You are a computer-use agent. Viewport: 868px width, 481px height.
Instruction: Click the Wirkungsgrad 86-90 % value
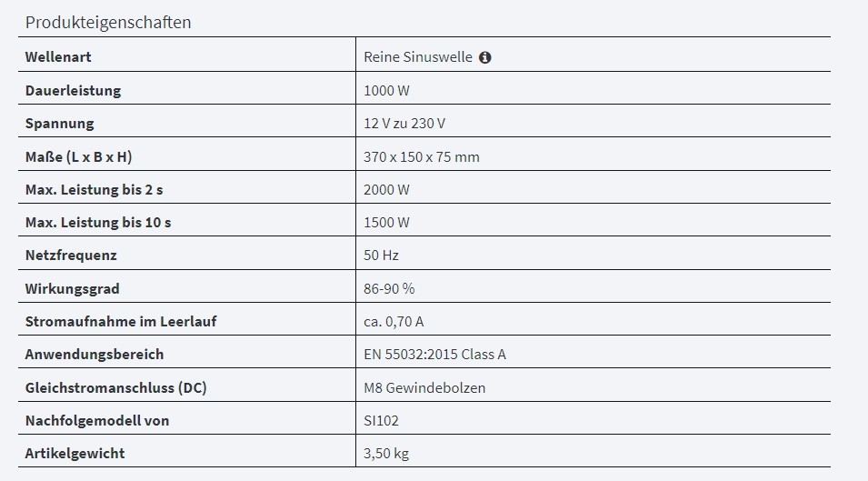tap(389, 288)
